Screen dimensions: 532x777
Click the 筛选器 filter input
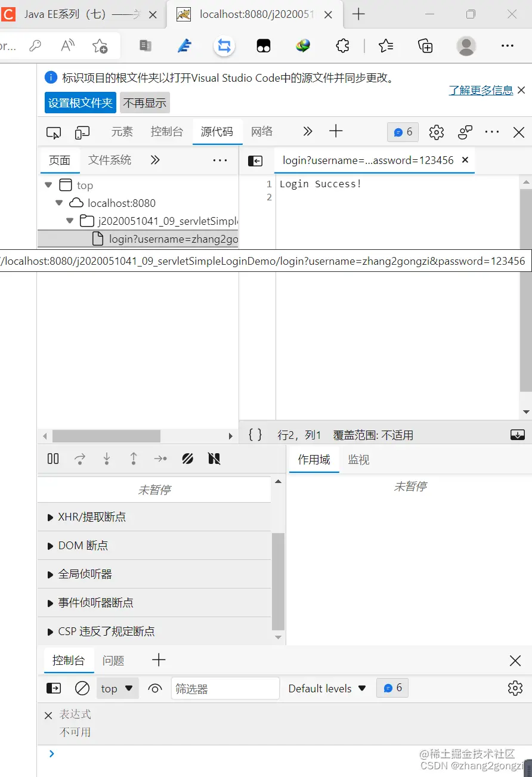coord(225,689)
